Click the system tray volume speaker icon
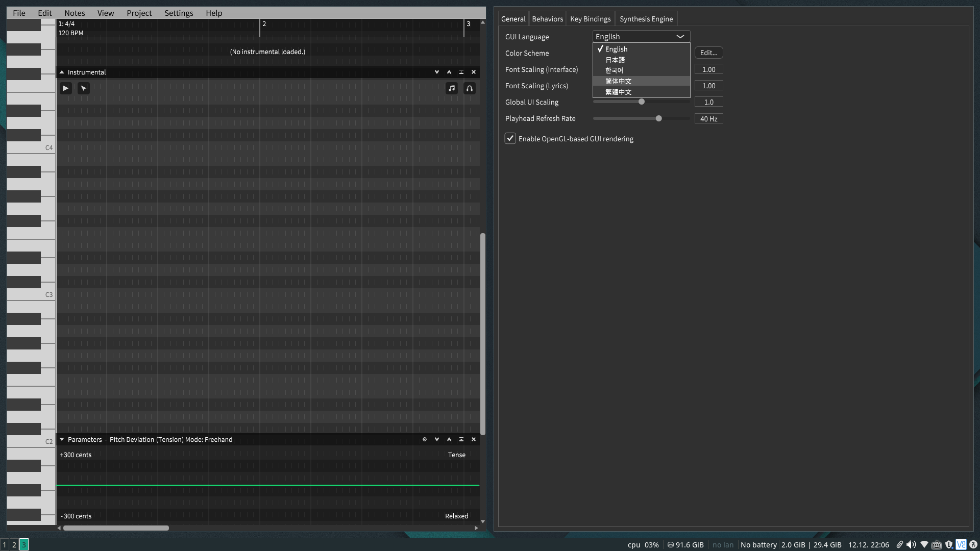Image resolution: width=980 pixels, height=551 pixels. click(911, 544)
